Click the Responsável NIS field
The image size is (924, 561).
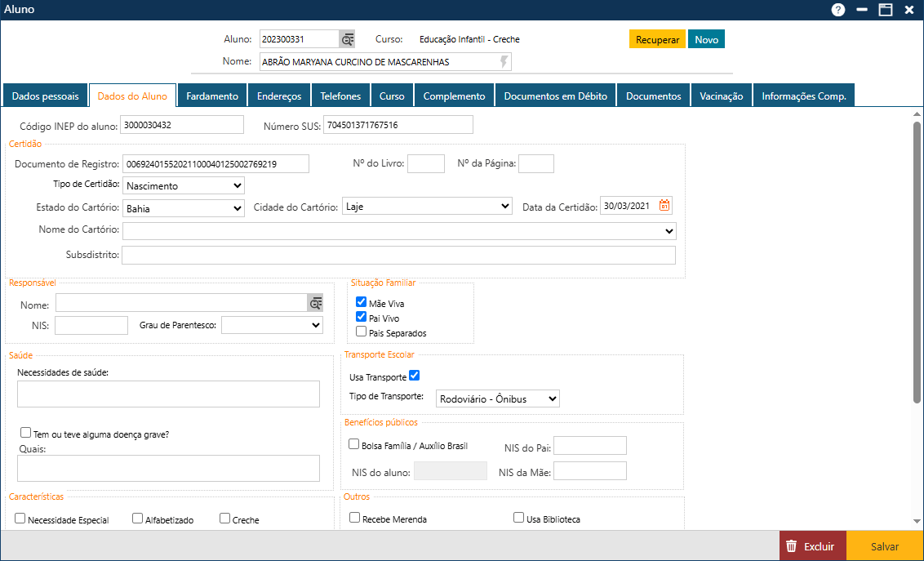pos(91,325)
